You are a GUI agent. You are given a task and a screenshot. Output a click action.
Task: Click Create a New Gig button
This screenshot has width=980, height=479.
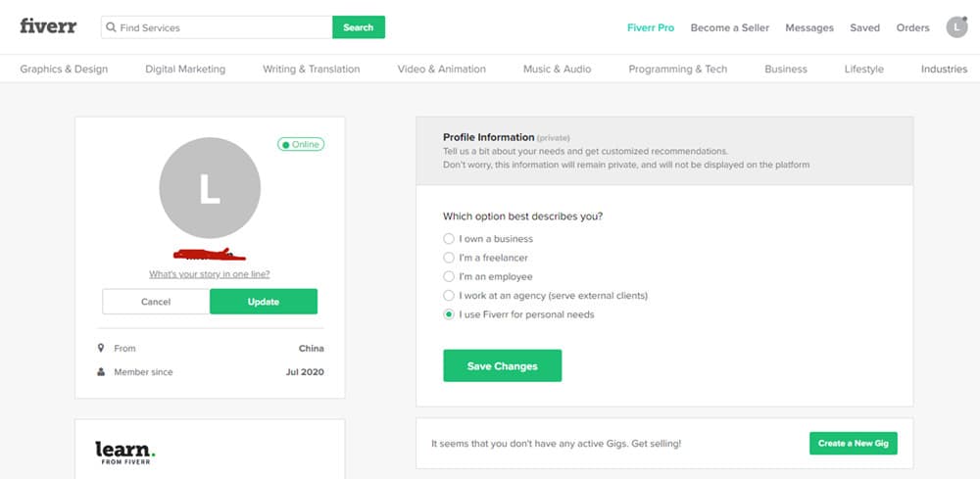click(854, 444)
